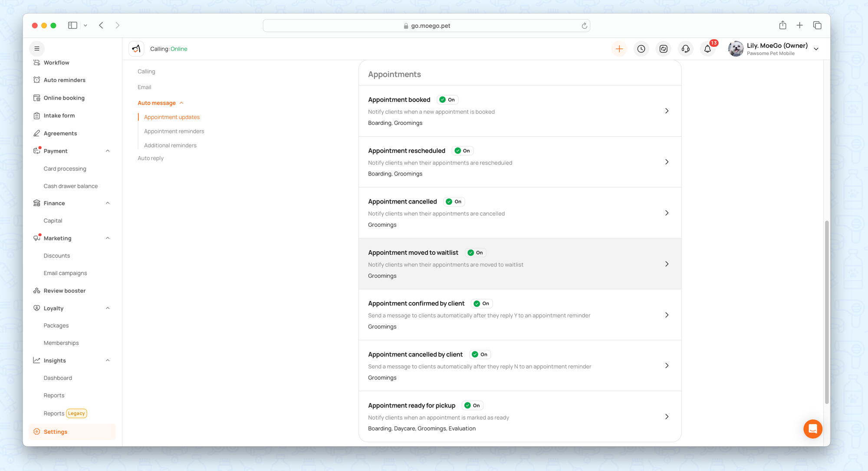Click the orange plus create button
The height and width of the screenshot is (471, 868).
[x=619, y=49]
